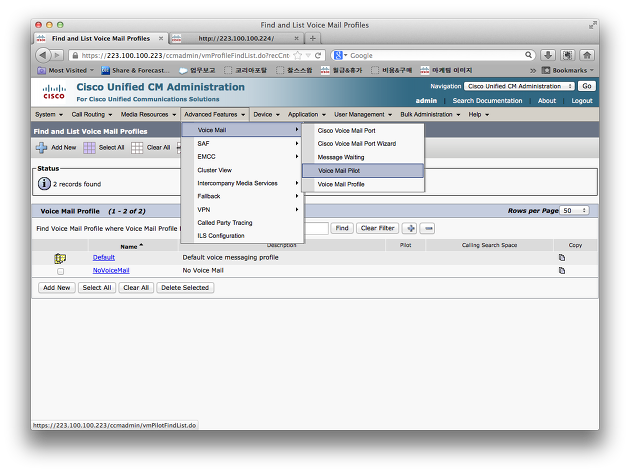Click the downloads arrow toolbar icon
The width and height of the screenshot is (630, 473).
(548, 55)
